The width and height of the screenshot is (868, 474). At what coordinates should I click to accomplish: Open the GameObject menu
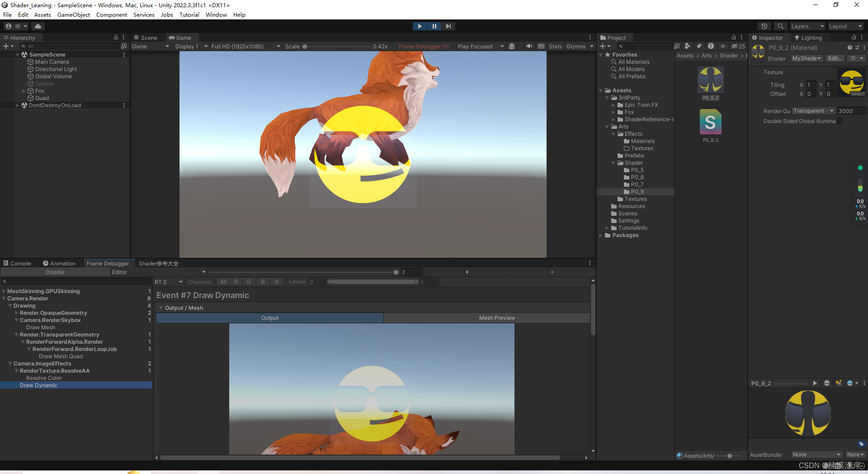tap(74, 14)
